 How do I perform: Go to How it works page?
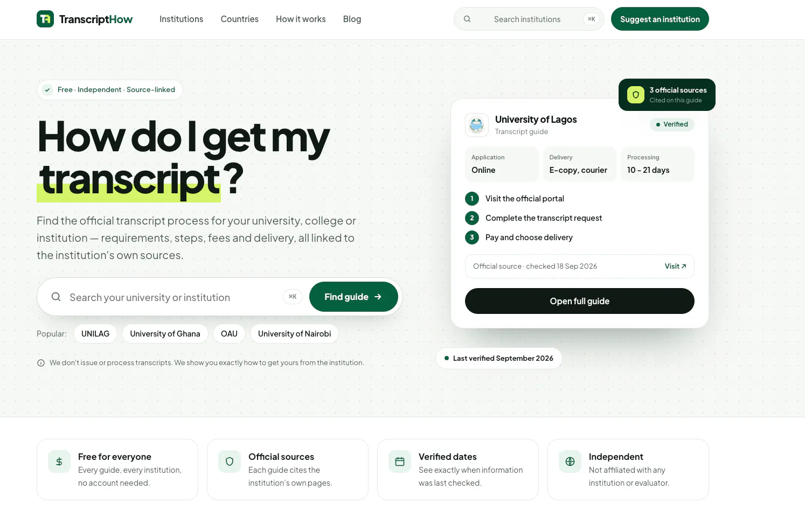pos(301,19)
